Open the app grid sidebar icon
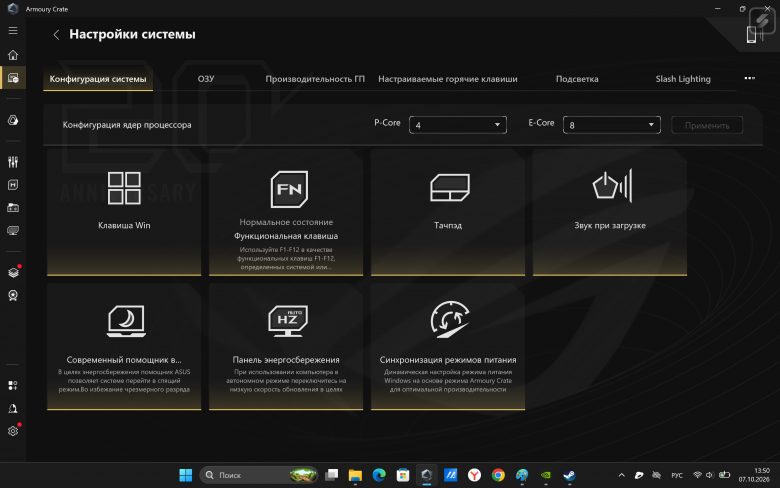Image resolution: width=780 pixels, height=488 pixels. point(13,385)
